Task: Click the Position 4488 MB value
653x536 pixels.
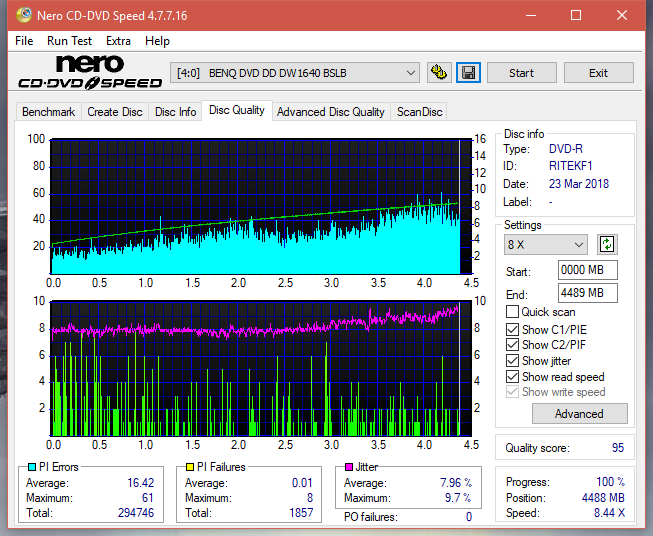Action: pos(603,498)
